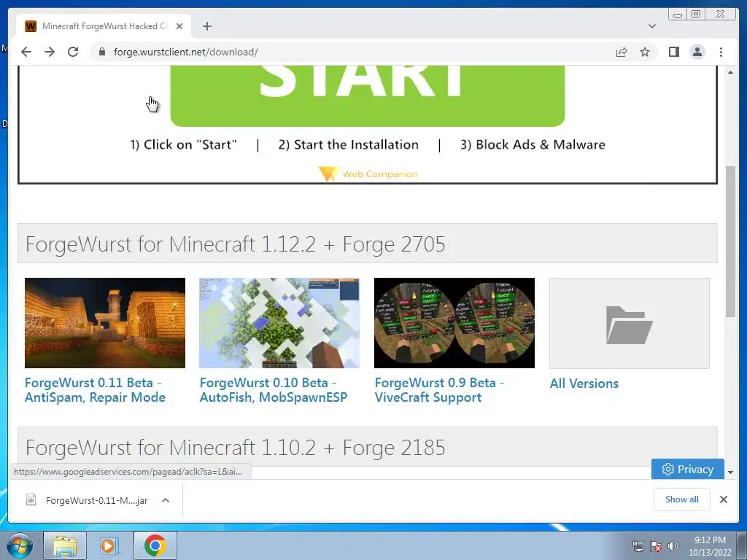Share this page via the share icon
This screenshot has width=747, height=560.
point(622,52)
